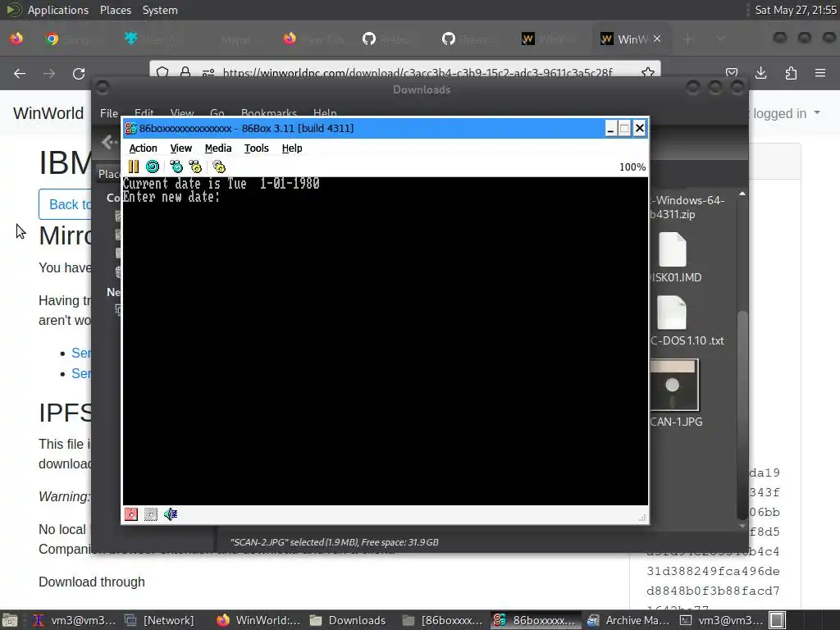Open the Applications menu
Viewport: 840px width, 630px height.
click(x=58, y=10)
